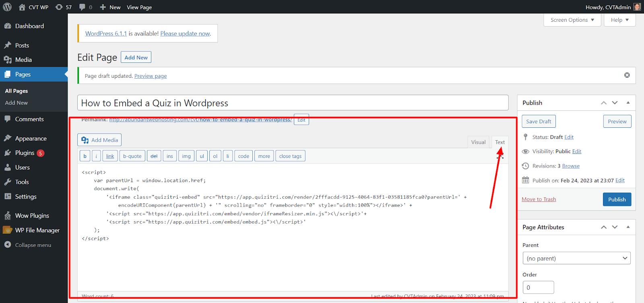Click View Page in admin bar
This screenshot has height=303, width=644.
pyautogui.click(x=139, y=7)
